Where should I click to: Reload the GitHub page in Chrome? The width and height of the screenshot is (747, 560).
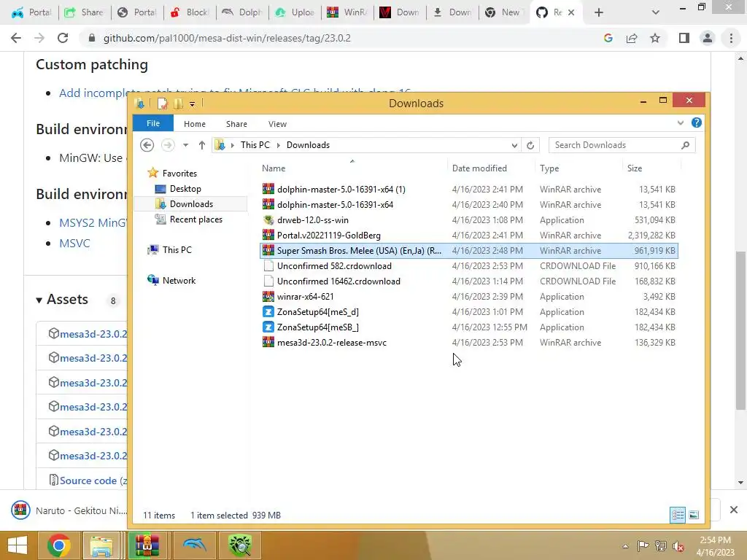tap(63, 38)
